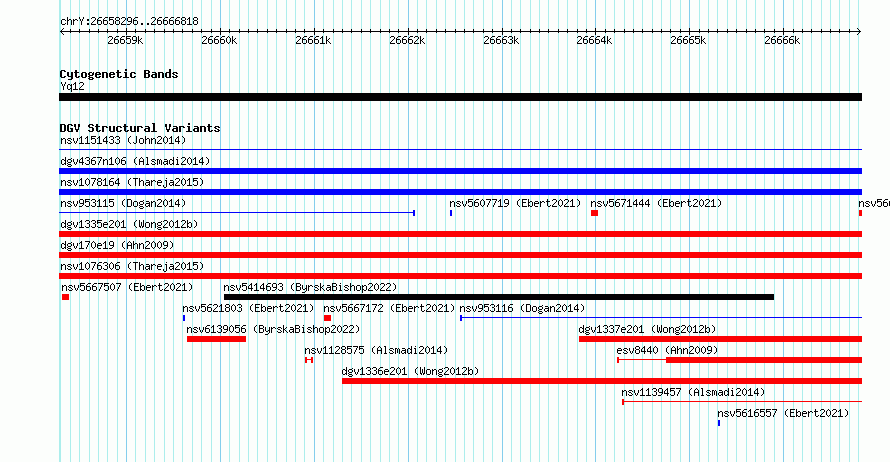890x462 pixels.
Task: Click the 26664k ruler tick label
Action: pos(594,40)
